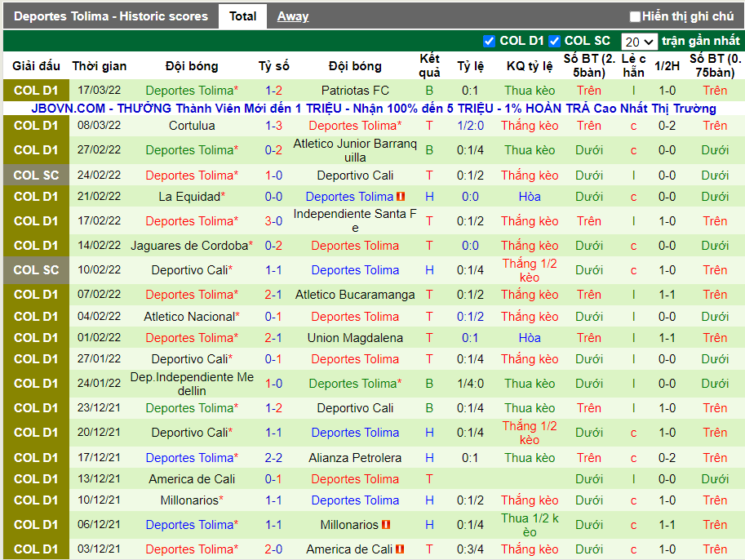Click the KQ tỷ lệ column header
The height and width of the screenshot is (560, 745).
coord(530,66)
